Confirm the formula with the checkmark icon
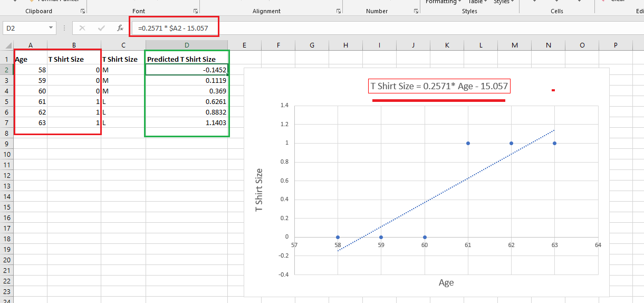The image size is (644, 303). click(x=101, y=28)
